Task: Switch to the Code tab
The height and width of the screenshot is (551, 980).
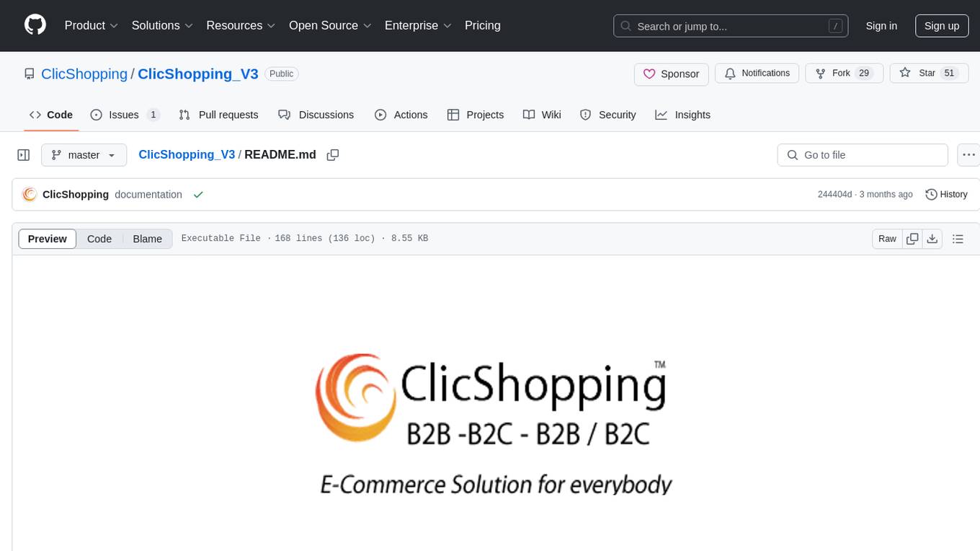Action: pyautogui.click(x=50, y=115)
